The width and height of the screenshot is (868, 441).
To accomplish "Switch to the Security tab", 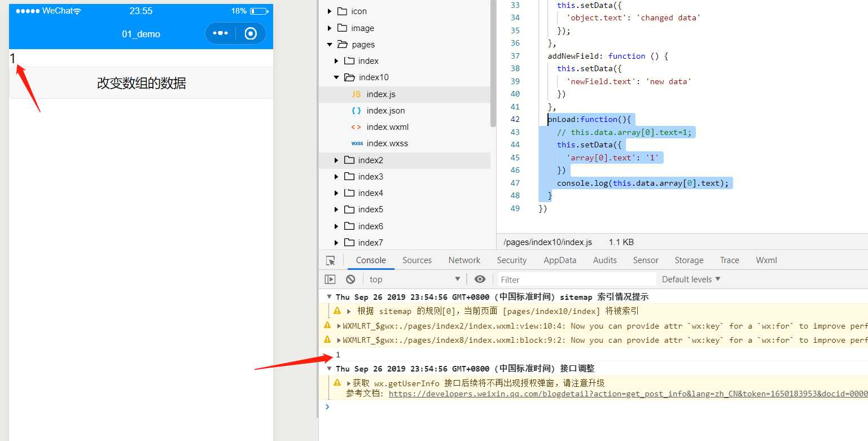I will pos(512,260).
